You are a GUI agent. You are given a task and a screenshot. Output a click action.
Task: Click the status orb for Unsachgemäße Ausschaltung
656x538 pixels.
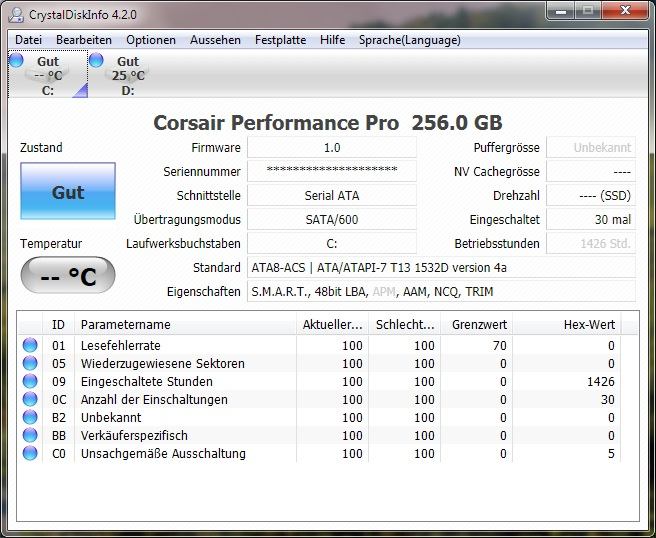point(30,453)
